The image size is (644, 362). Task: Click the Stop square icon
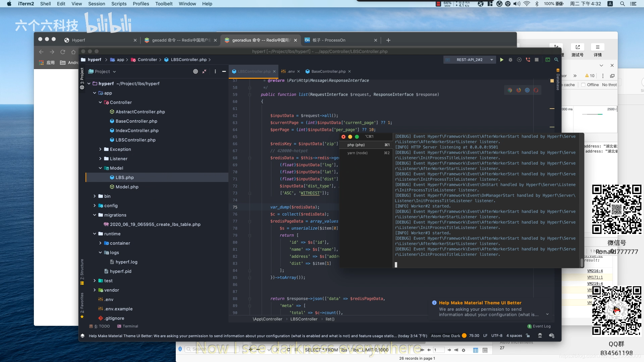click(x=537, y=60)
